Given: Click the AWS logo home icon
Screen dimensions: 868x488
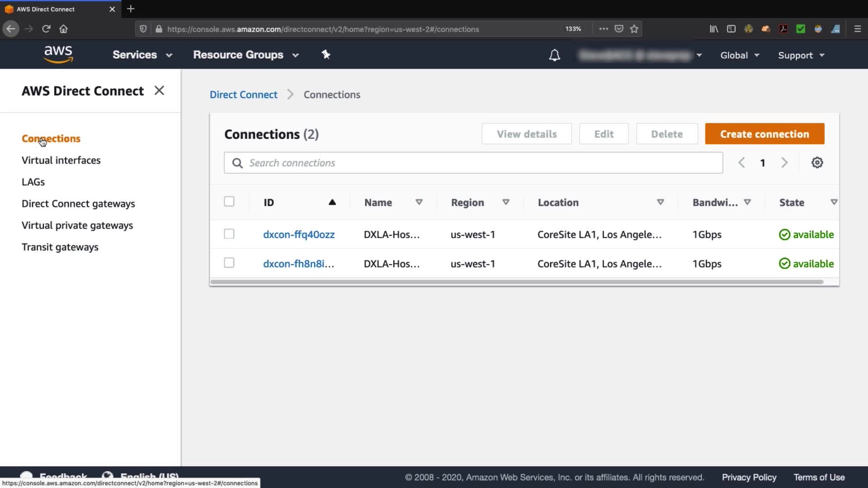Looking at the screenshot, I should point(58,55).
